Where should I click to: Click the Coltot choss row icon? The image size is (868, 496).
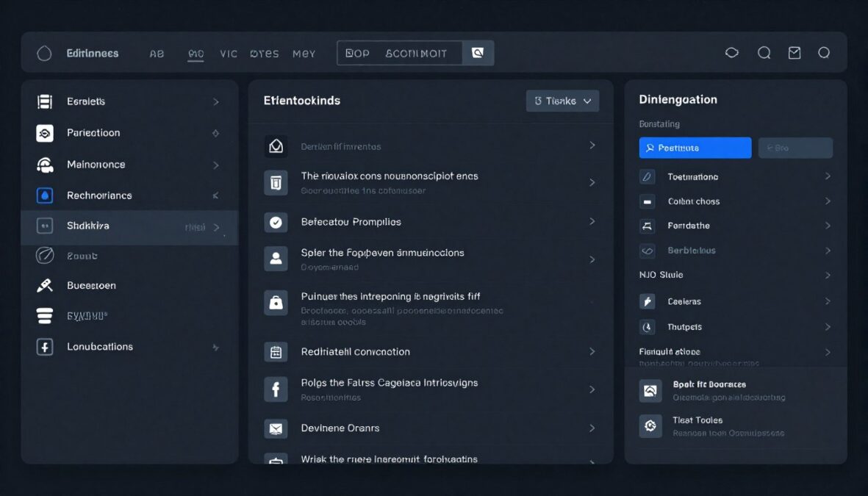click(647, 201)
